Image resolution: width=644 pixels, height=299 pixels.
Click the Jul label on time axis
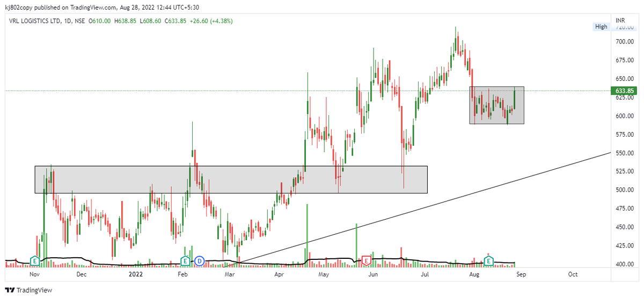(425, 274)
